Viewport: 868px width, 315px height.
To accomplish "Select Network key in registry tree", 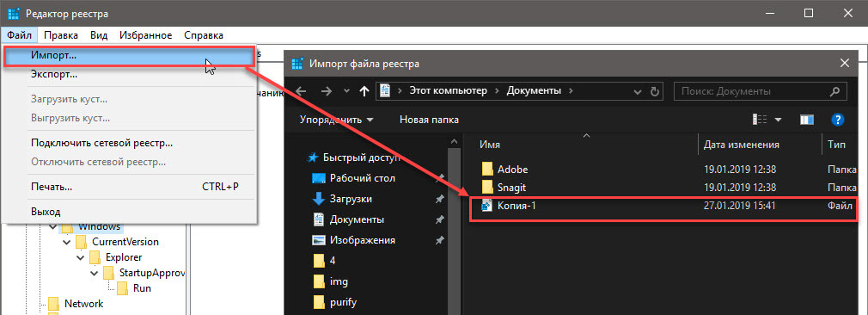I will tap(83, 303).
